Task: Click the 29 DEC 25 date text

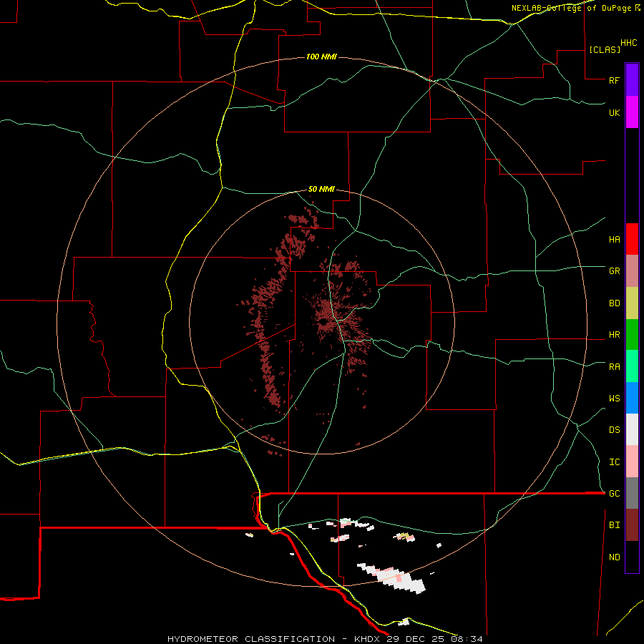Action: coord(415,639)
